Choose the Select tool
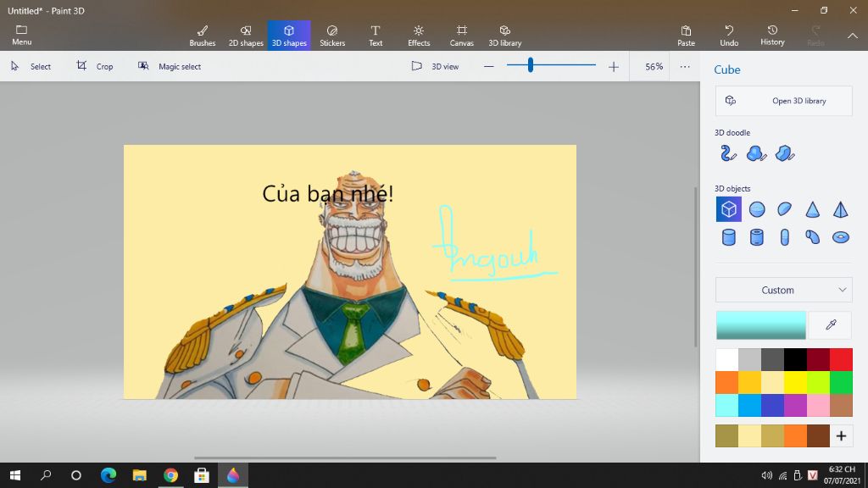 pyautogui.click(x=31, y=66)
